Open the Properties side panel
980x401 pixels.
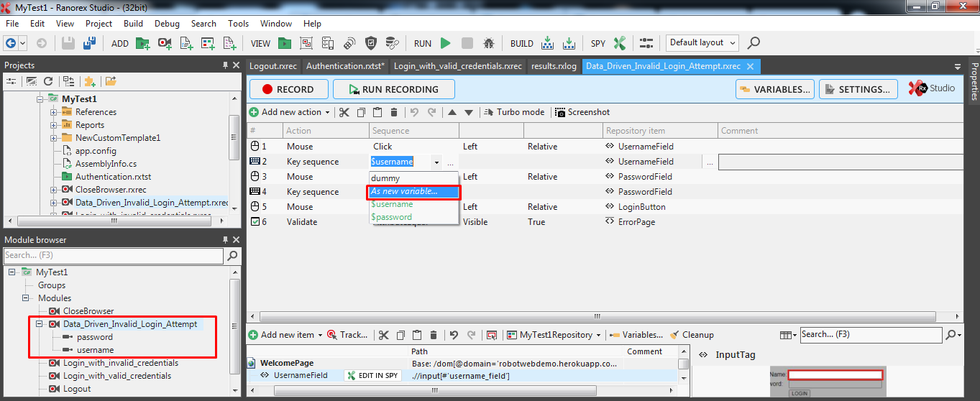974,80
